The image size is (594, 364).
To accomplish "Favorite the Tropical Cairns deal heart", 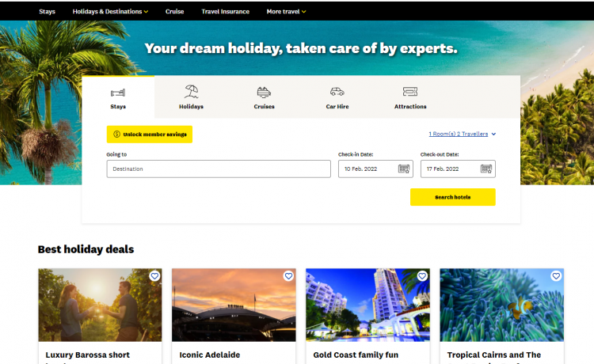I will 556,276.
